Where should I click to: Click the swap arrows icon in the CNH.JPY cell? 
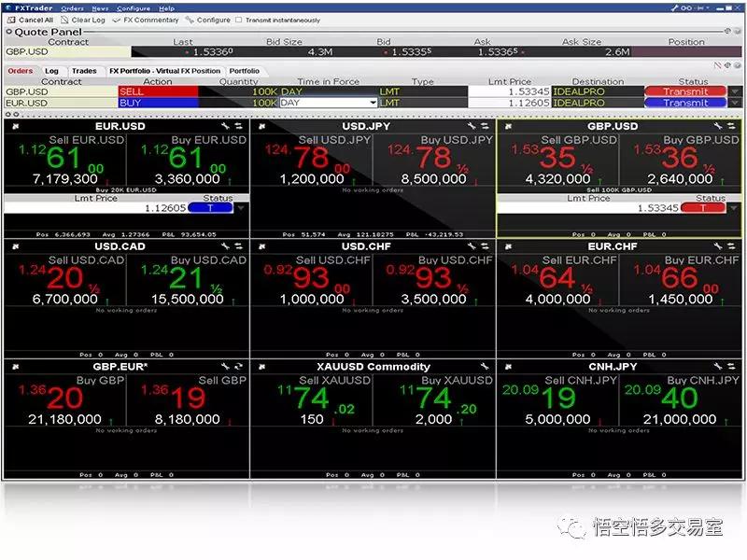pos(732,367)
